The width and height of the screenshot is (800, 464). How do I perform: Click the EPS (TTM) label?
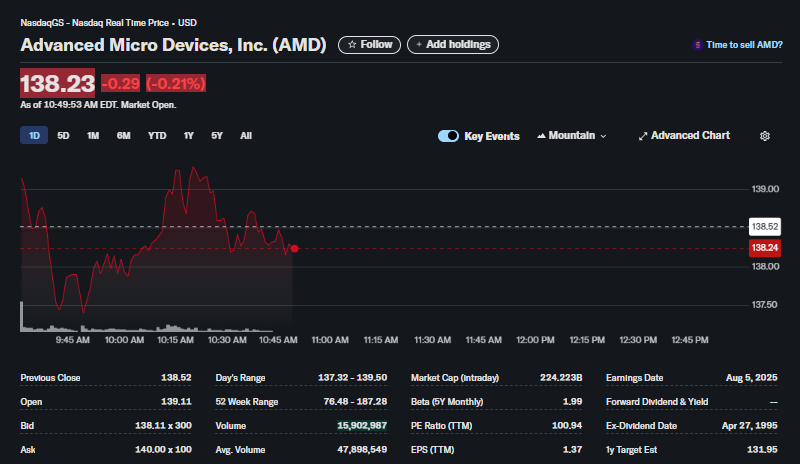click(x=433, y=450)
